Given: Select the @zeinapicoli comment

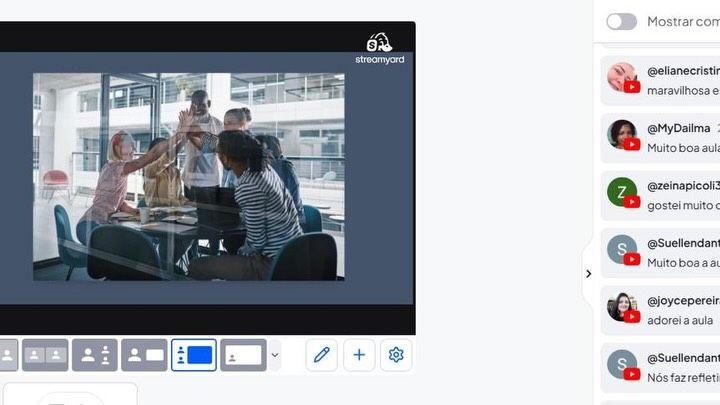Looking at the screenshot, I should pos(660,196).
